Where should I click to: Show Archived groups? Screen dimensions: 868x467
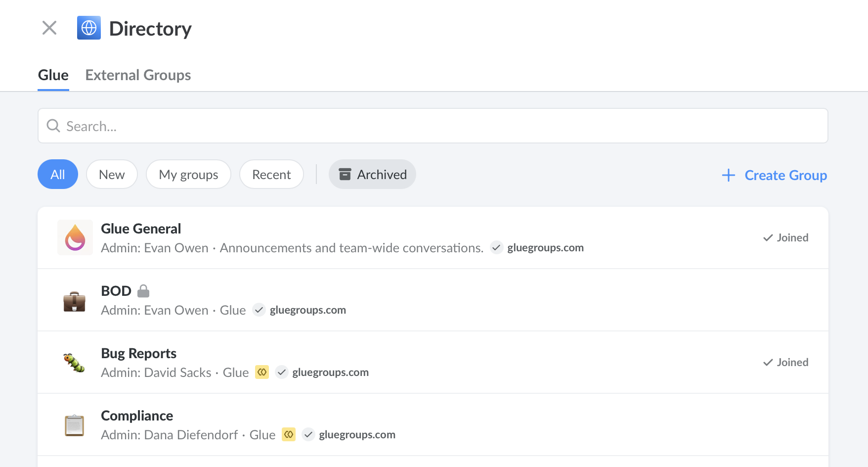coord(372,175)
